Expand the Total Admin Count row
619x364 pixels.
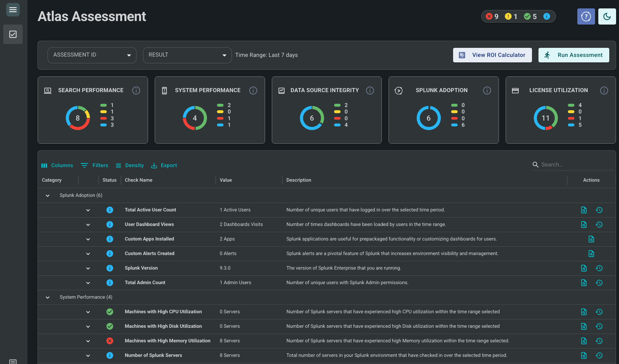[x=88, y=283]
